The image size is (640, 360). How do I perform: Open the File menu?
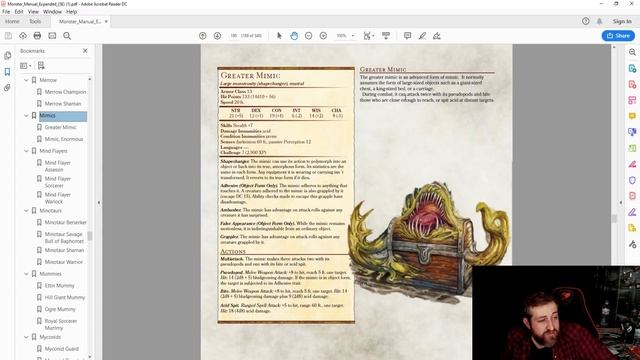coord(6,12)
